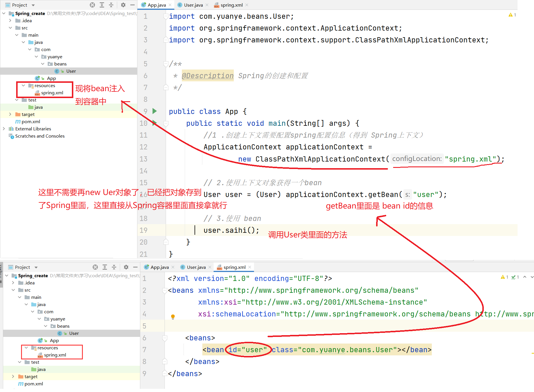Screen dimensions: 534x392
Task: Toggle fold of Javadoc comment at line 5
Action: [166, 64]
